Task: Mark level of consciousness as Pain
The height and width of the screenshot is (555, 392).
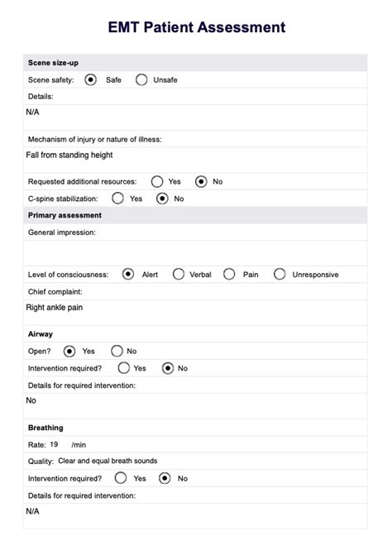Action: tap(229, 274)
